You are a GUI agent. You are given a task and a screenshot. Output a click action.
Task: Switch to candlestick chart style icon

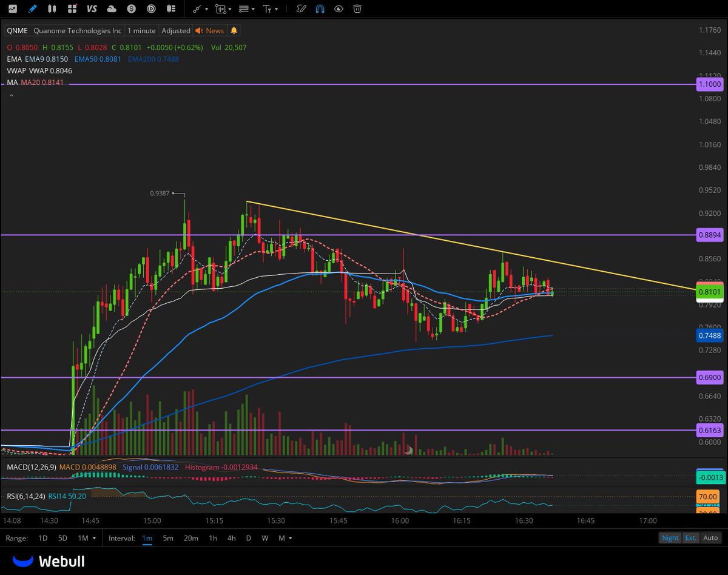click(x=52, y=8)
